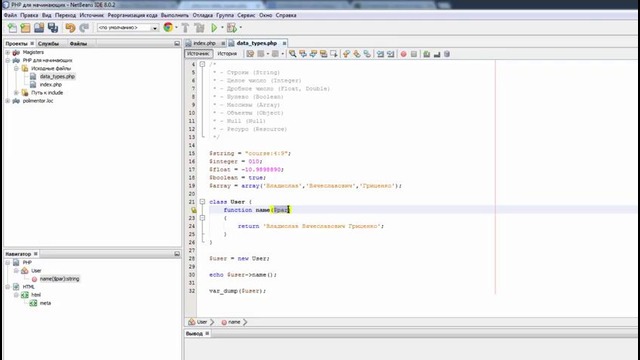Click the Redo arrow icon

pos(84,28)
